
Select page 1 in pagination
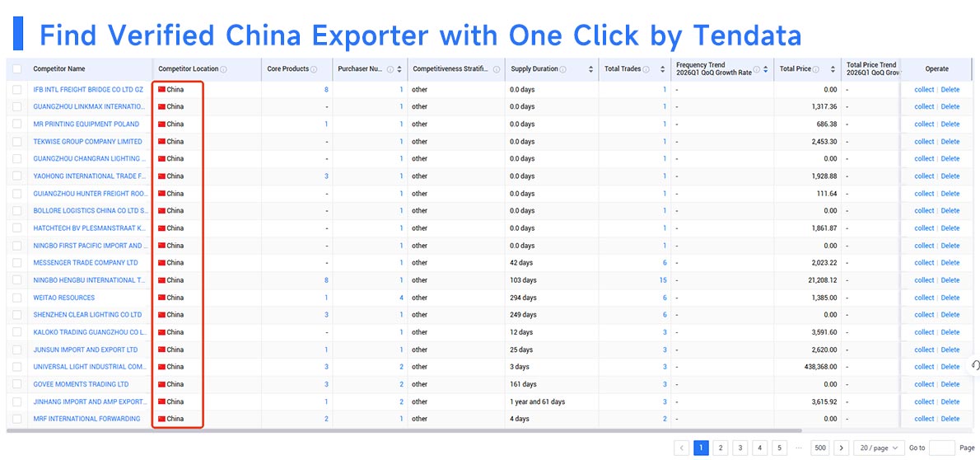702,448
